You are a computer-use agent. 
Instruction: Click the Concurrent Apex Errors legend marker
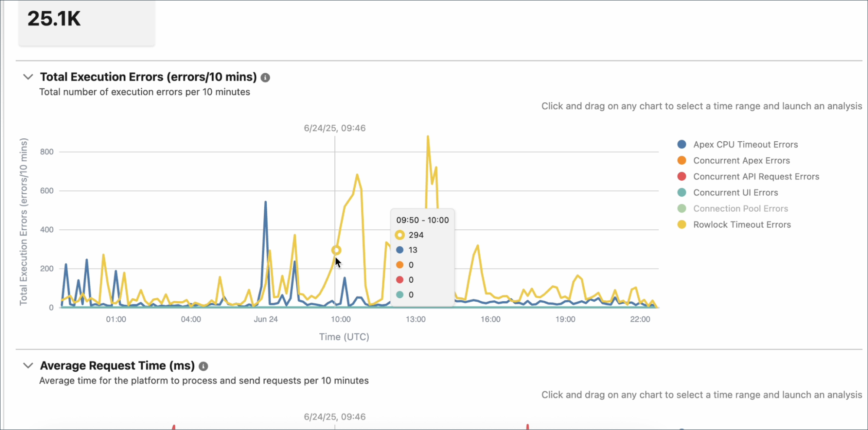coord(682,160)
